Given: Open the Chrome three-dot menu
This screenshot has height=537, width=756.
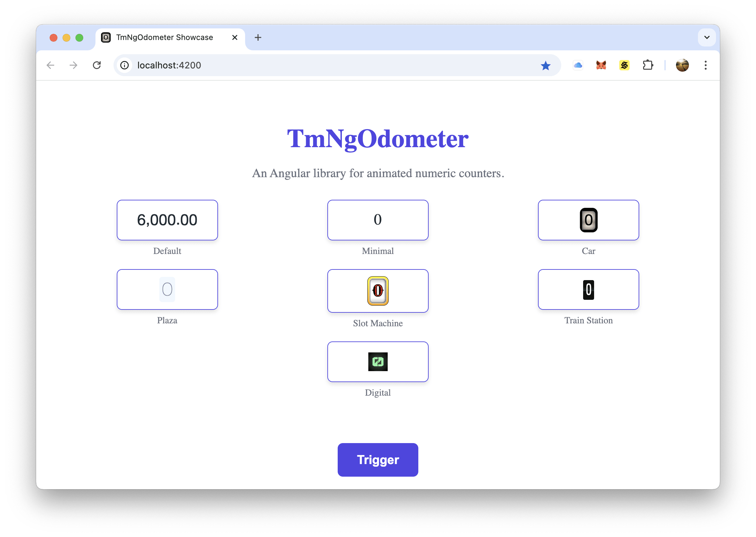Looking at the screenshot, I should click(705, 65).
